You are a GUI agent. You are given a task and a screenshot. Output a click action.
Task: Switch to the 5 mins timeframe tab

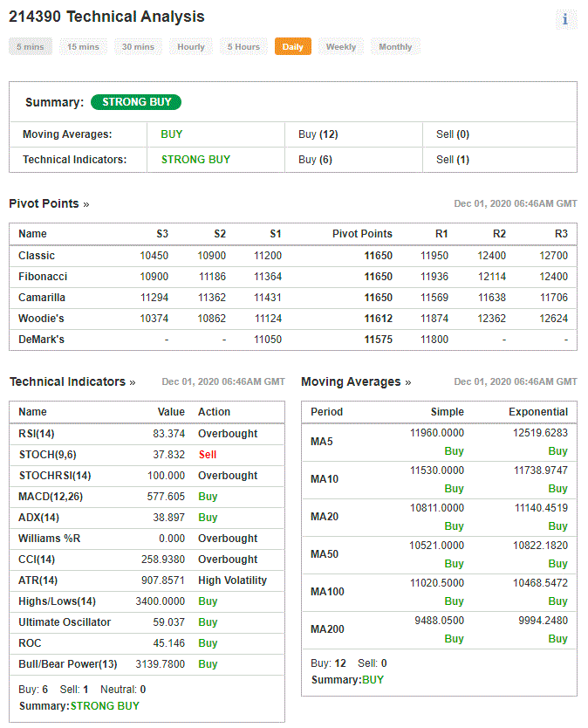point(31,47)
